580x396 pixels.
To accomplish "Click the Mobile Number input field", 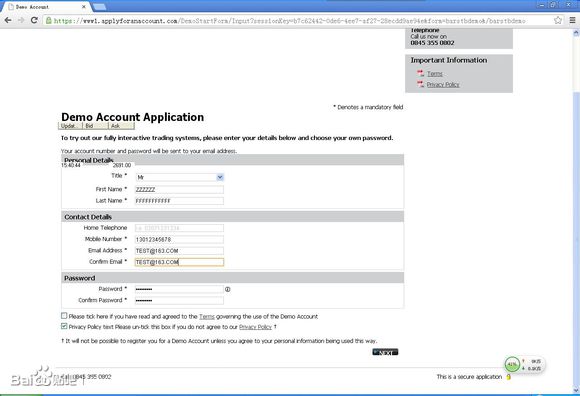I will pyautogui.click(x=179, y=240).
